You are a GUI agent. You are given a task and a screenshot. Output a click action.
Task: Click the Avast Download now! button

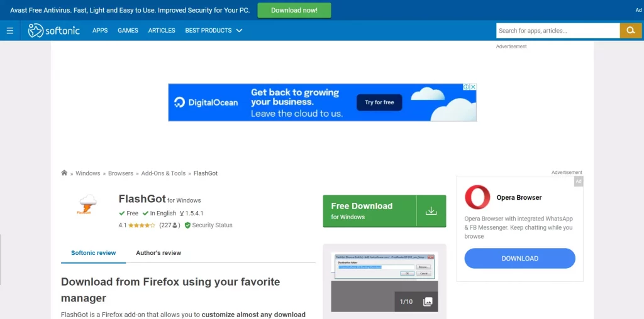(294, 10)
